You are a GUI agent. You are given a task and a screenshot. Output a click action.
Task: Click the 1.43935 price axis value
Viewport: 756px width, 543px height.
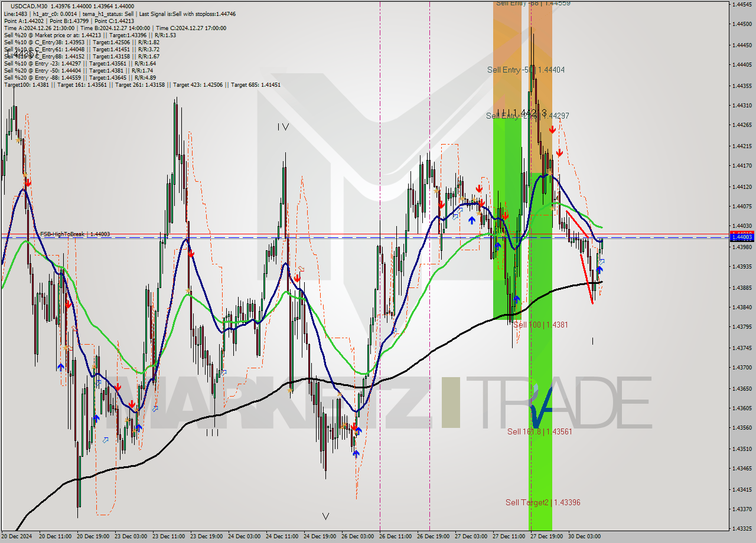[x=742, y=266]
